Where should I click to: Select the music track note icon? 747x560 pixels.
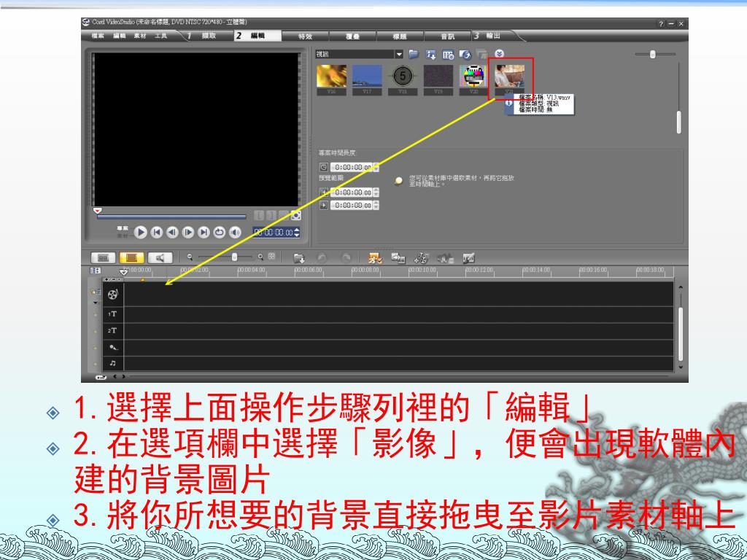click(x=113, y=363)
